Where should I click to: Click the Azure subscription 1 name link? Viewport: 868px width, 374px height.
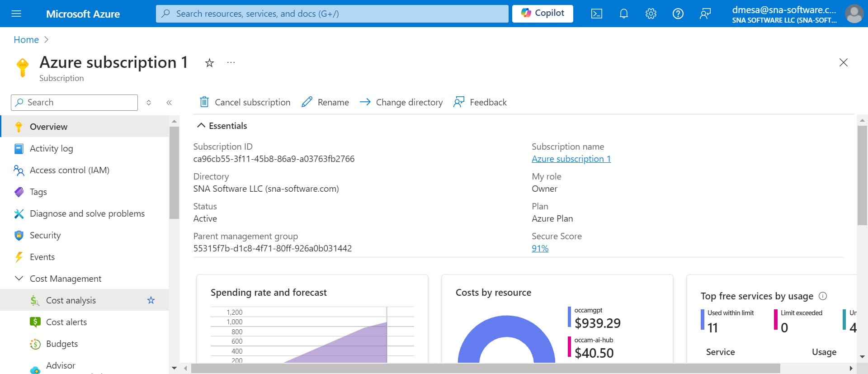571,159
